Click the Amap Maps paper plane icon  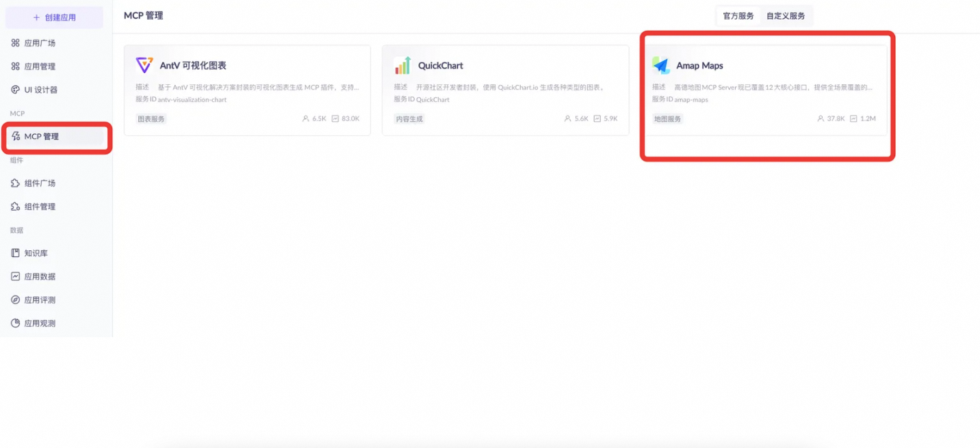pos(660,66)
